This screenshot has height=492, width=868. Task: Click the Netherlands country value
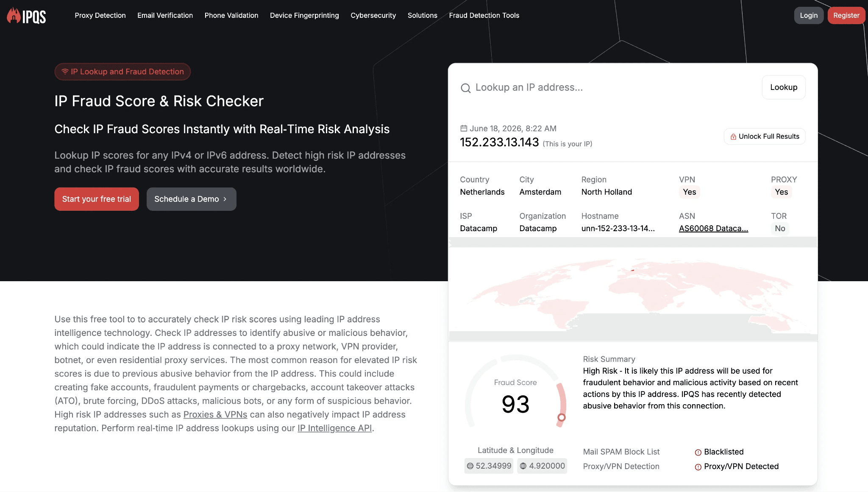[x=482, y=192]
